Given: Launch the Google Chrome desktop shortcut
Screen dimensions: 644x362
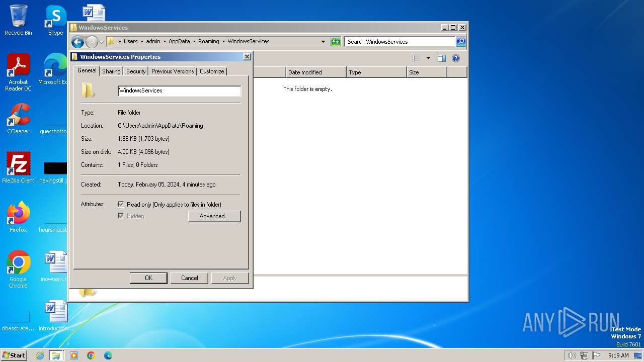Looking at the screenshot, I should (18, 269).
